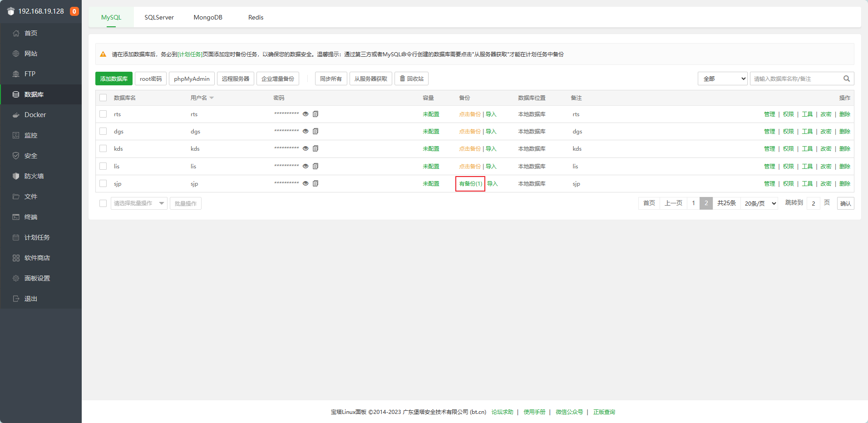The height and width of the screenshot is (423, 868).
Task: Copy the sjp database password
Action: pyautogui.click(x=316, y=183)
